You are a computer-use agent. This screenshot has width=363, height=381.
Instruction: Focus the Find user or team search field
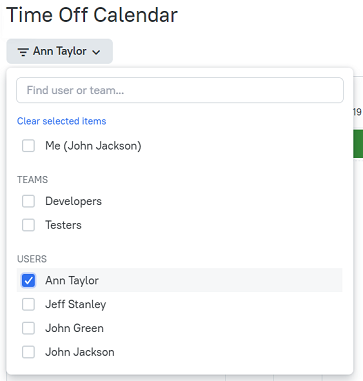point(180,90)
